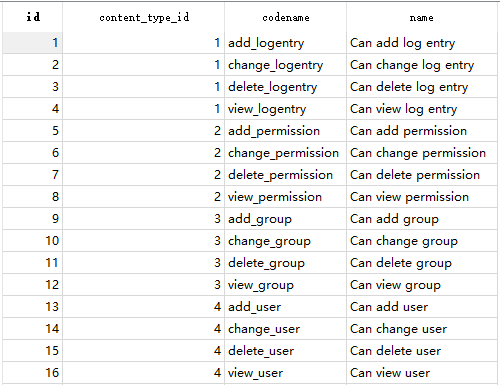Click the add_user codename cell
Image resolution: width=500 pixels, height=385 pixels.
[x=286, y=307]
